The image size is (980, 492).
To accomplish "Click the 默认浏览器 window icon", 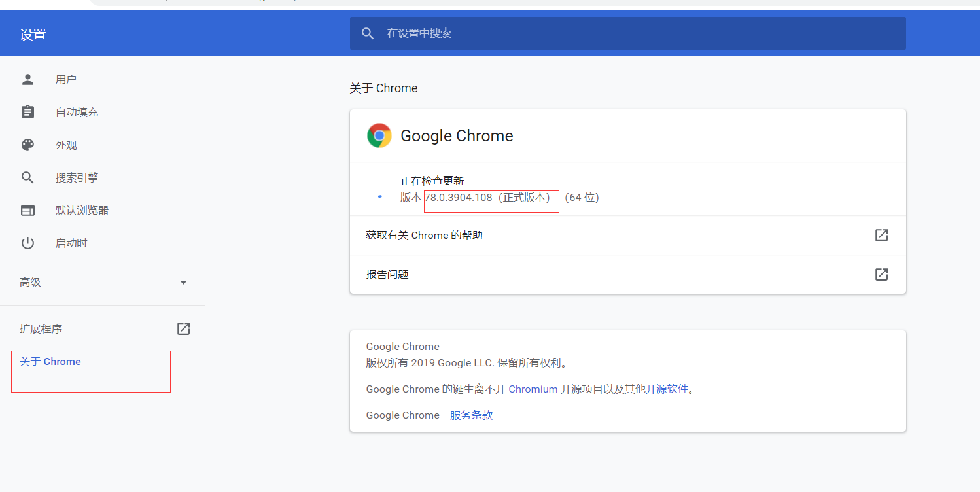I will tap(27, 210).
